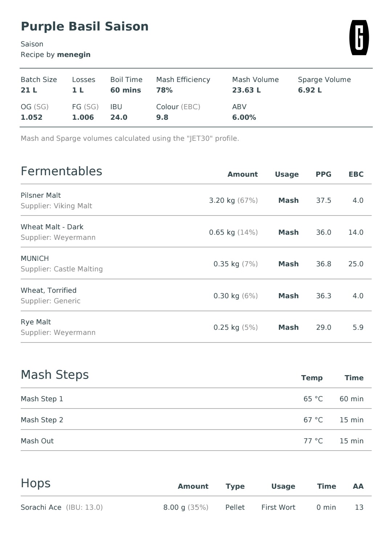Click the Mash Efficiency 78% value

click(164, 90)
